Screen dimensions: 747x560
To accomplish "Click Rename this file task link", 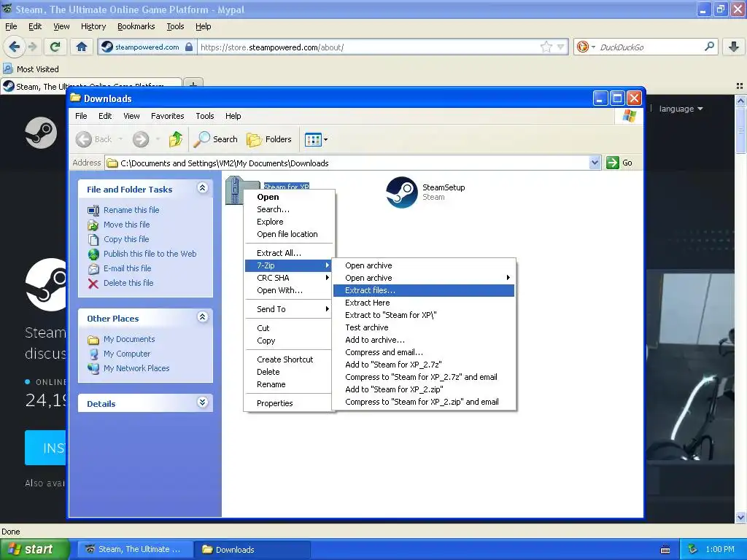I will (x=131, y=210).
